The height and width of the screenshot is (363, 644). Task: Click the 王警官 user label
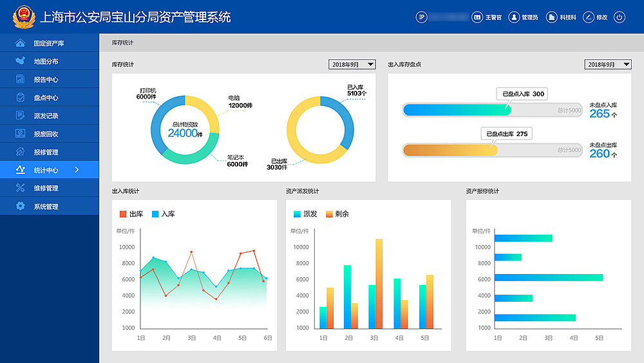[494, 17]
